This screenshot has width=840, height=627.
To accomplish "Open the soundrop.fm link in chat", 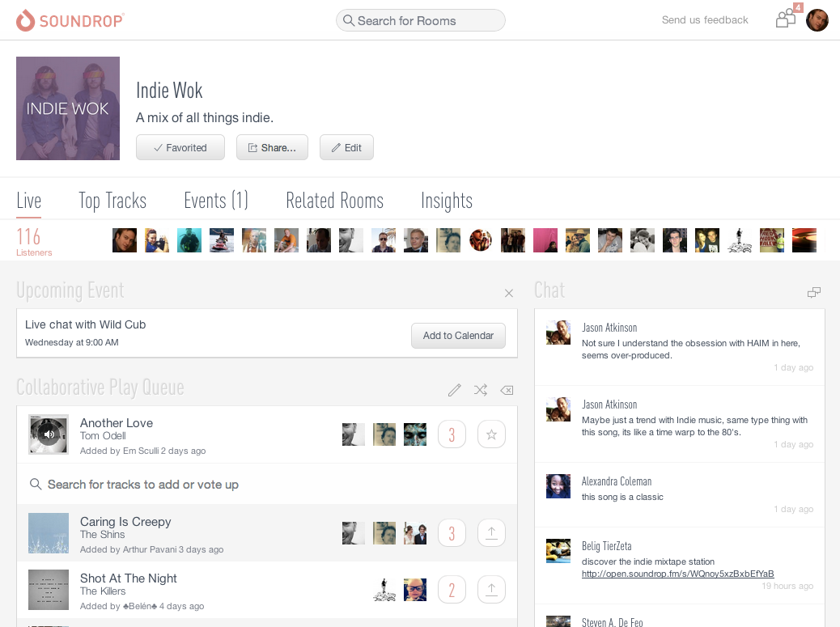I will click(677, 574).
